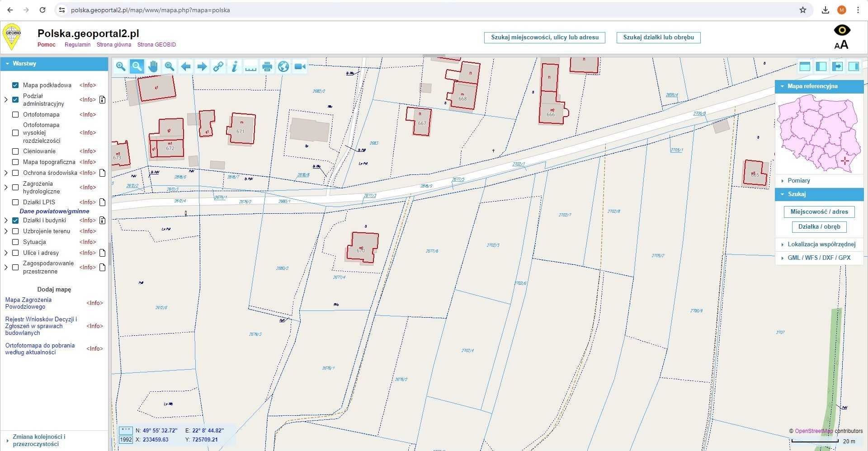The width and height of the screenshot is (868, 451).
Task: Expand the Podział administracyjny tree node
Action: coord(6,99)
